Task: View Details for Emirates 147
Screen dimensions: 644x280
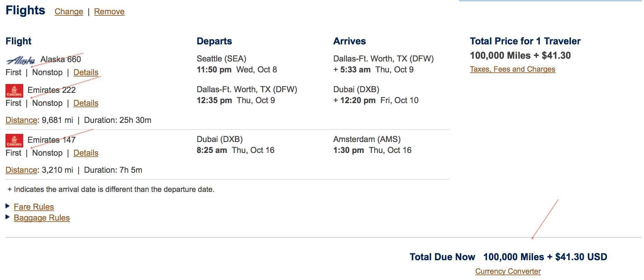Action: [x=86, y=153]
